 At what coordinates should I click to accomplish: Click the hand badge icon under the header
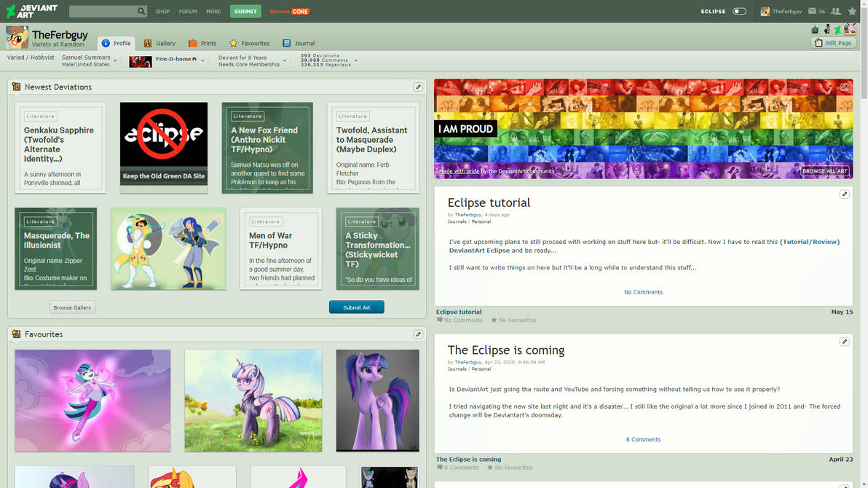click(827, 29)
